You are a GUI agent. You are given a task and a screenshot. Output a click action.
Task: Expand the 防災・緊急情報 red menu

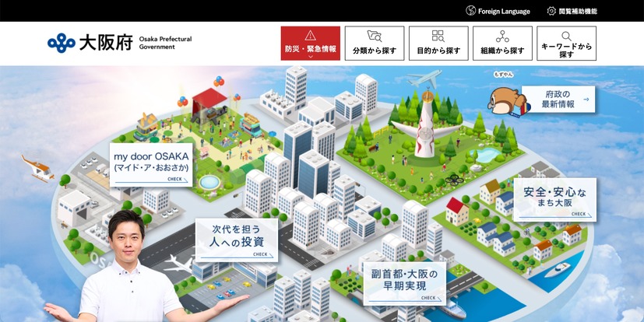coord(311,44)
